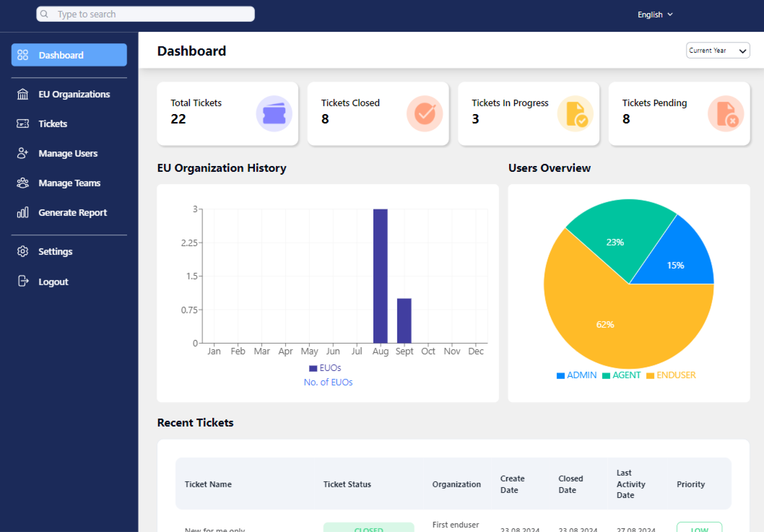Open the Settings menu item
The height and width of the screenshot is (532, 764).
pyautogui.click(x=69, y=251)
